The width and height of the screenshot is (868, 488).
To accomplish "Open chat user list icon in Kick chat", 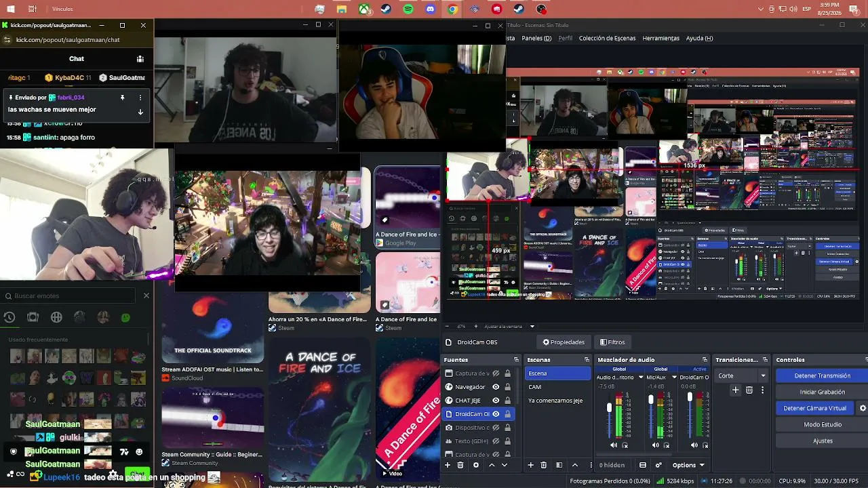I will click(140, 59).
